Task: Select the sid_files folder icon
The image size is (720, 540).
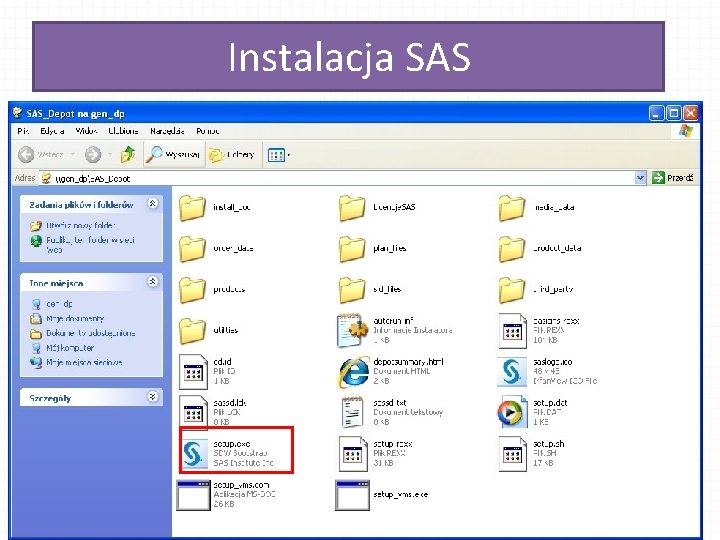Action: [352, 289]
